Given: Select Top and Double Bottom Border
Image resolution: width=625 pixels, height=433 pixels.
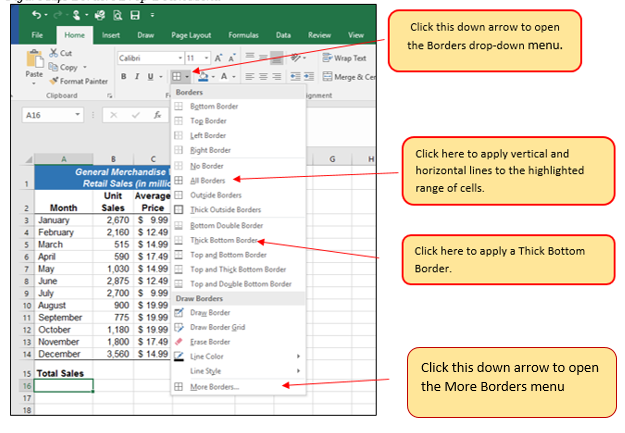Looking at the screenshot, I should 238,284.
